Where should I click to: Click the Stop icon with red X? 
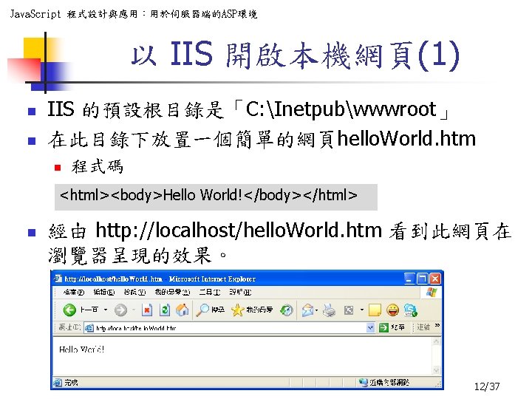coord(147,310)
